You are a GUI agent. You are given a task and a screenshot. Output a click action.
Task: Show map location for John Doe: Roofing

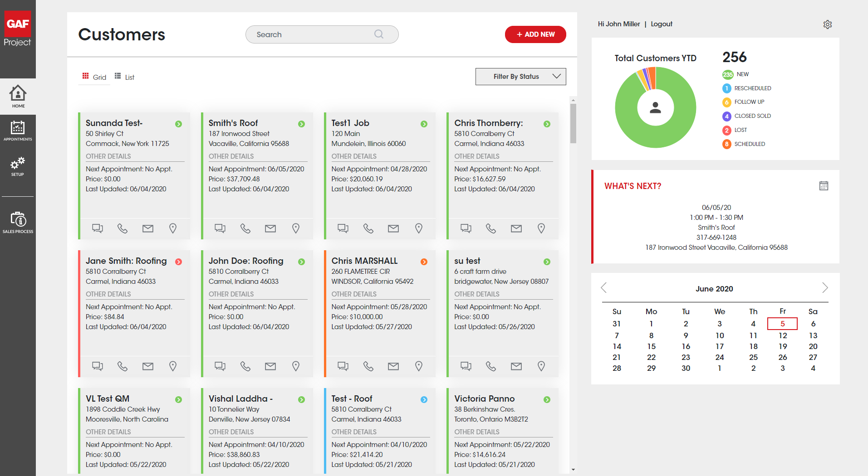pyautogui.click(x=296, y=366)
